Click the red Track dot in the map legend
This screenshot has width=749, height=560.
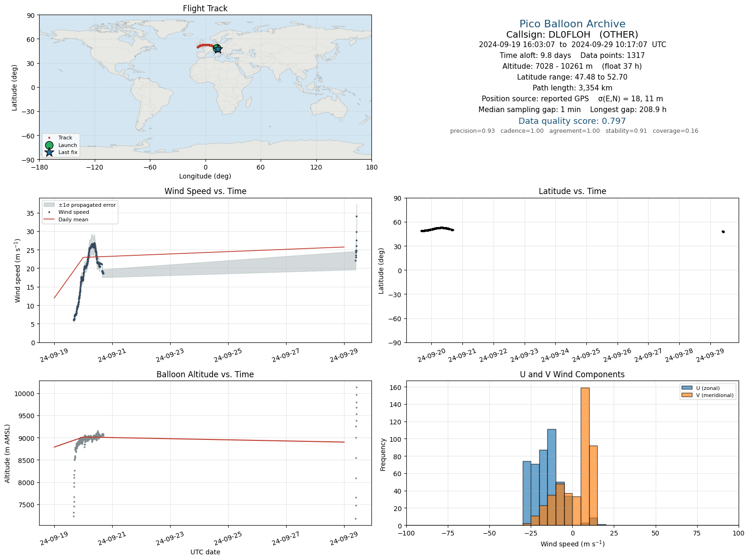[49, 138]
